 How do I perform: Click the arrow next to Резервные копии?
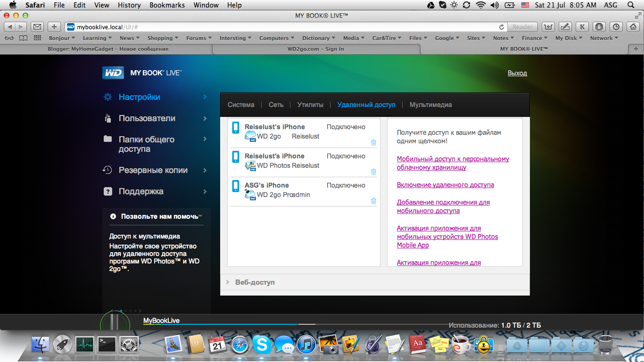coord(205,170)
